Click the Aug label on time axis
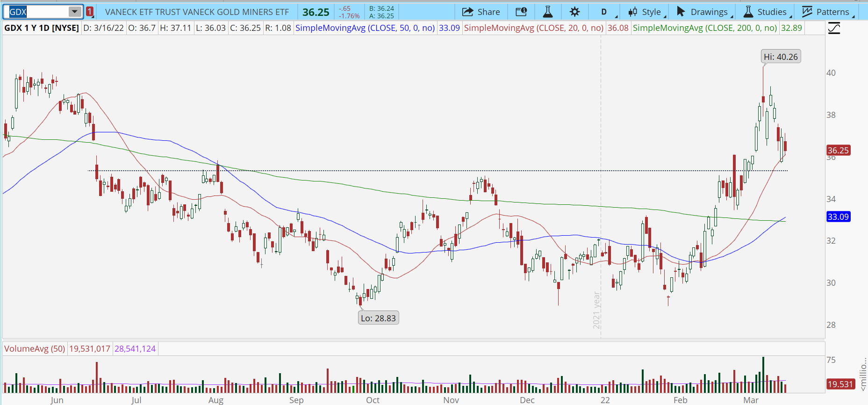 [x=215, y=400]
